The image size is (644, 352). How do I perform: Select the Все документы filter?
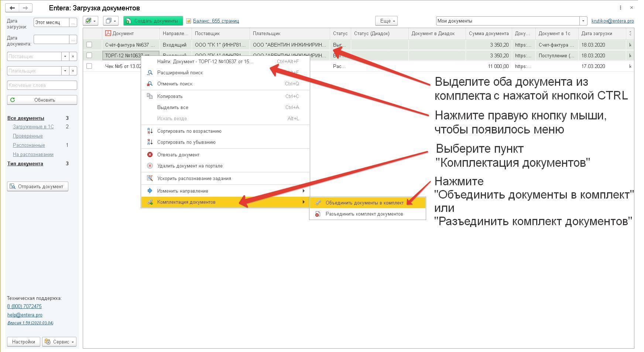[26, 118]
